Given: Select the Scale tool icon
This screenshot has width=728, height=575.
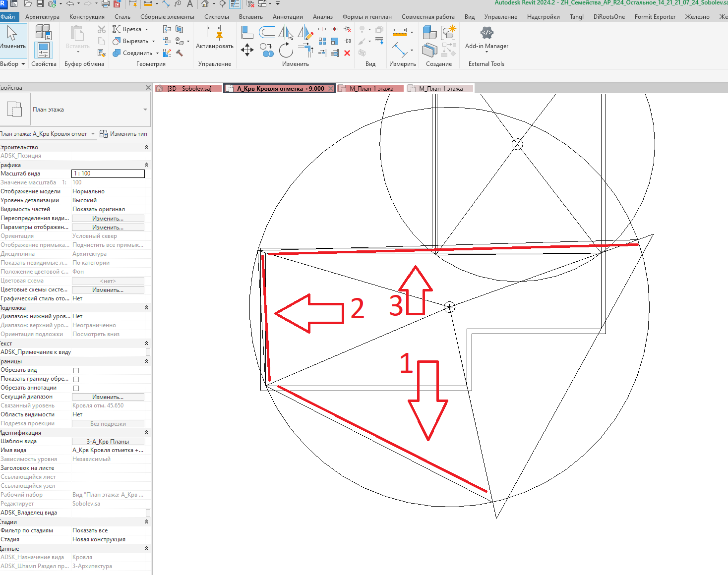Looking at the screenshot, I should coord(335,41).
